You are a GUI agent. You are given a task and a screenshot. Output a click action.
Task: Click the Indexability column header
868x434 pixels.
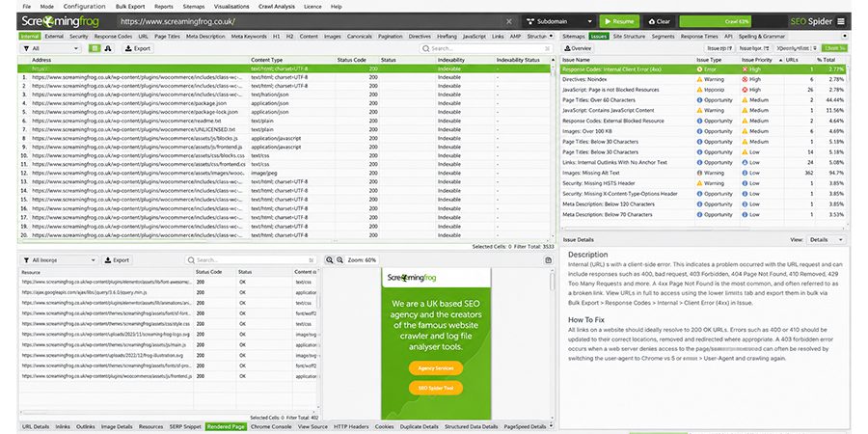click(465, 59)
